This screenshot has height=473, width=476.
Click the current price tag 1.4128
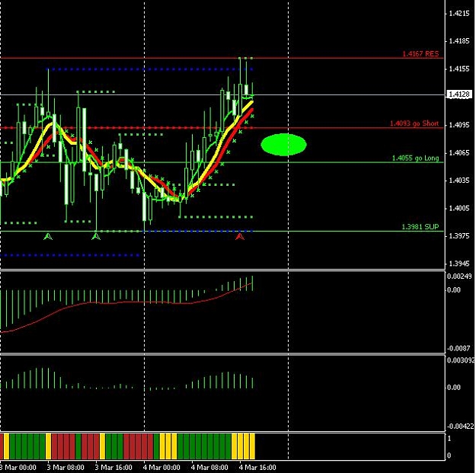(459, 94)
